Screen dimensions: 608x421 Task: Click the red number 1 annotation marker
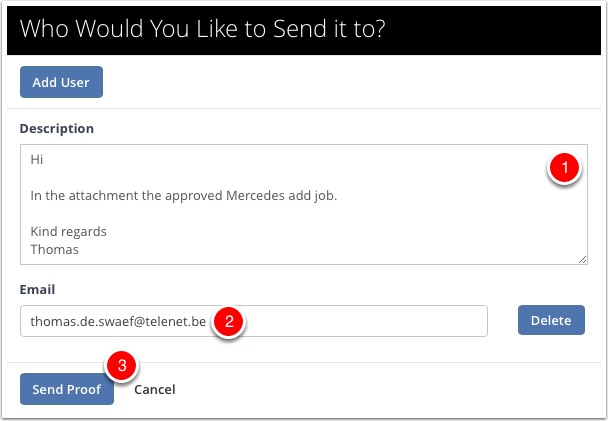565,167
